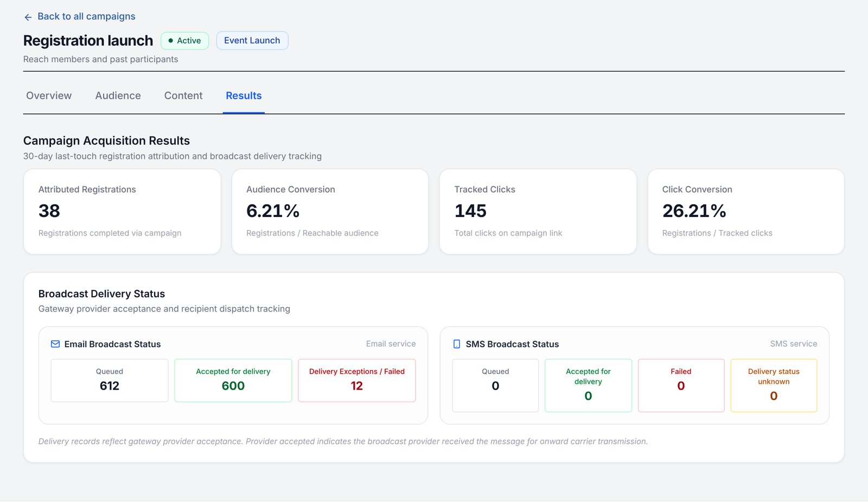Click SMS Queued box showing 0
Viewport: 868px width, 502px height.
(x=495, y=385)
